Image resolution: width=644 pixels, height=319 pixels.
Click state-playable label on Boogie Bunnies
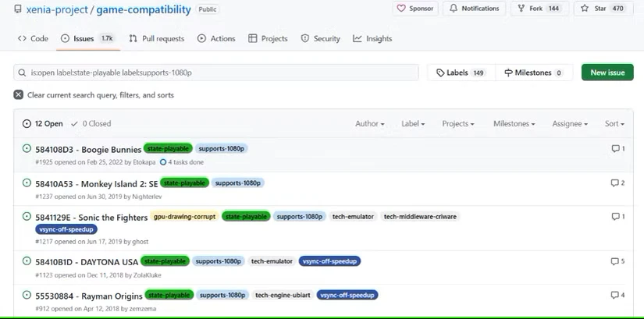tap(168, 149)
